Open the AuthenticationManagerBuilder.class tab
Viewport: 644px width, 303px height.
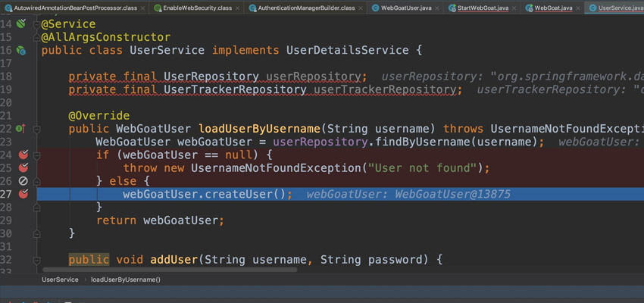point(305,8)
